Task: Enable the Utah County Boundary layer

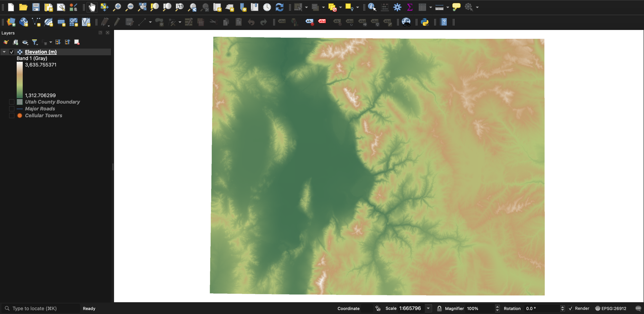Action: [x=12, y=102]
